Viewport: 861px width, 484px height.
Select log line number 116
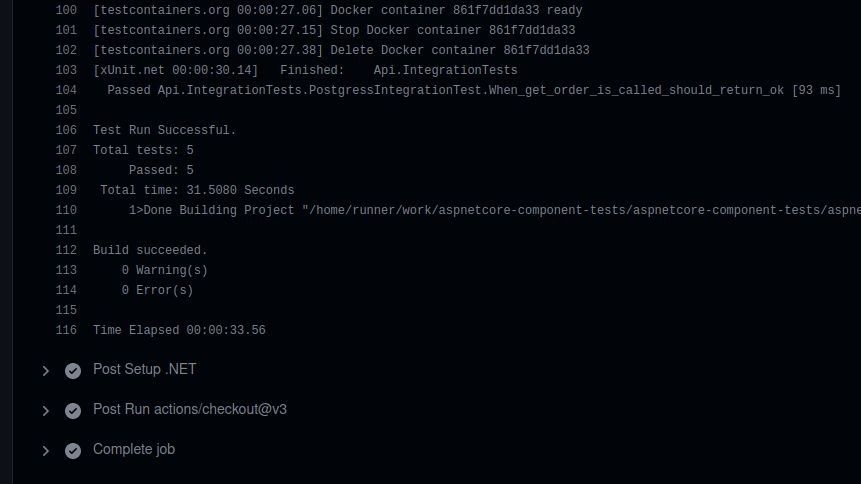66,330
